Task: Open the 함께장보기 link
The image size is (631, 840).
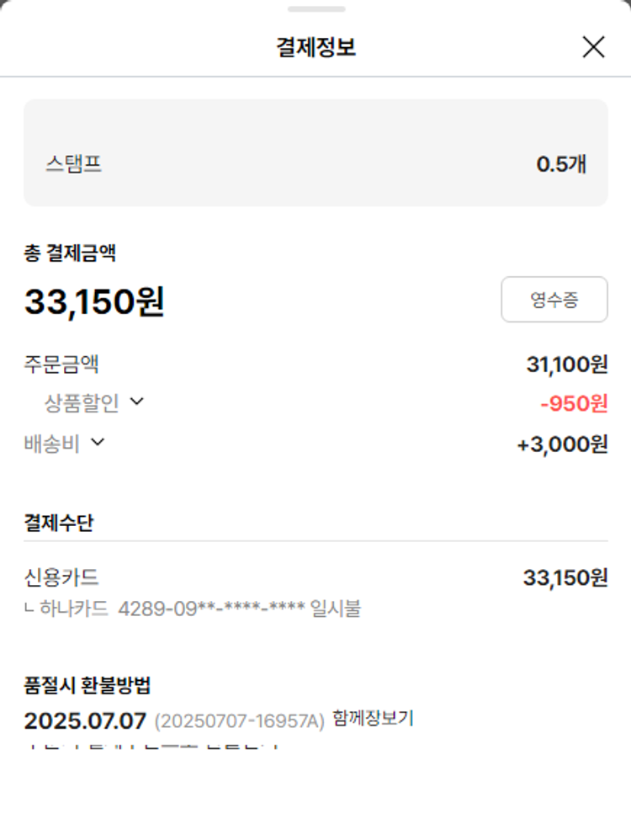Action: [373, 719]
